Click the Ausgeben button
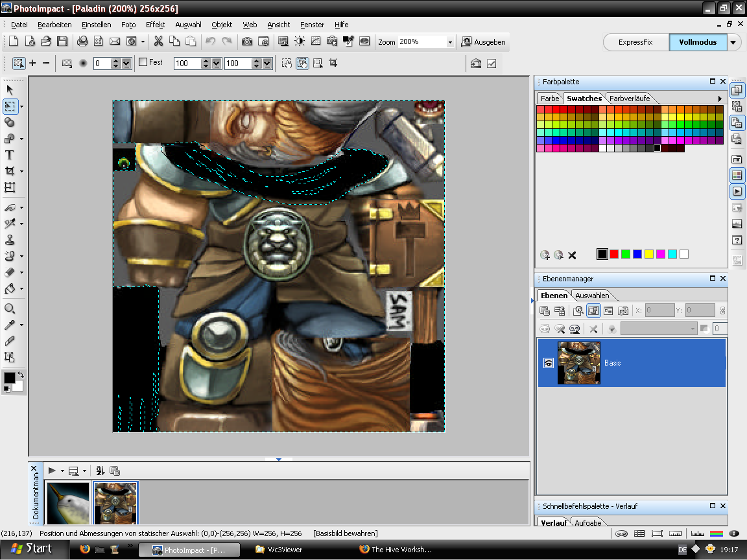Viewport: 747px width, 560px height. 483,42
